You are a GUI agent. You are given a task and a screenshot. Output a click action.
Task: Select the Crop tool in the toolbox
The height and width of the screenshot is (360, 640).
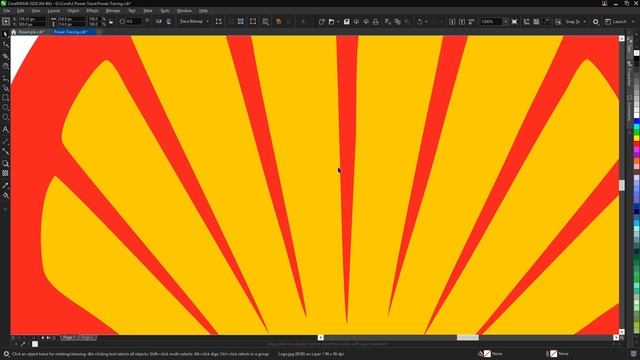[5, 56]
